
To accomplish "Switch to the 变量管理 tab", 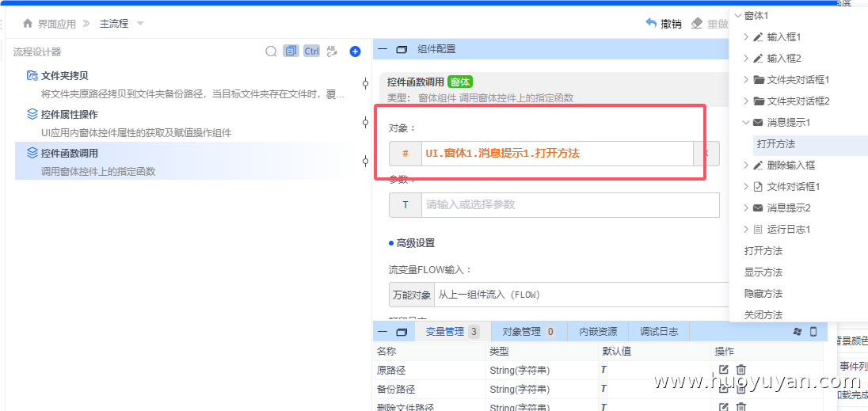I will [x=451, y=332].
